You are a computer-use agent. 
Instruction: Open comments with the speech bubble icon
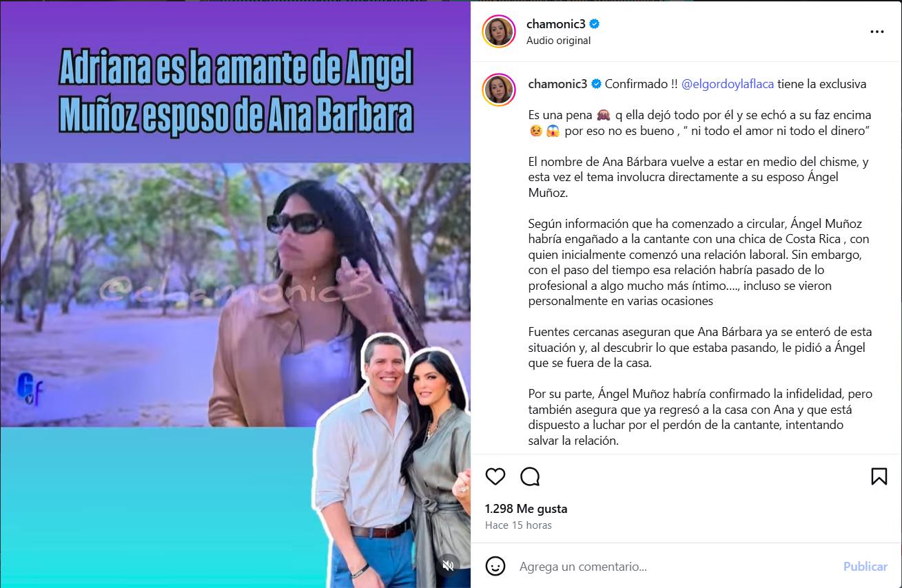[x=530, y=476]
